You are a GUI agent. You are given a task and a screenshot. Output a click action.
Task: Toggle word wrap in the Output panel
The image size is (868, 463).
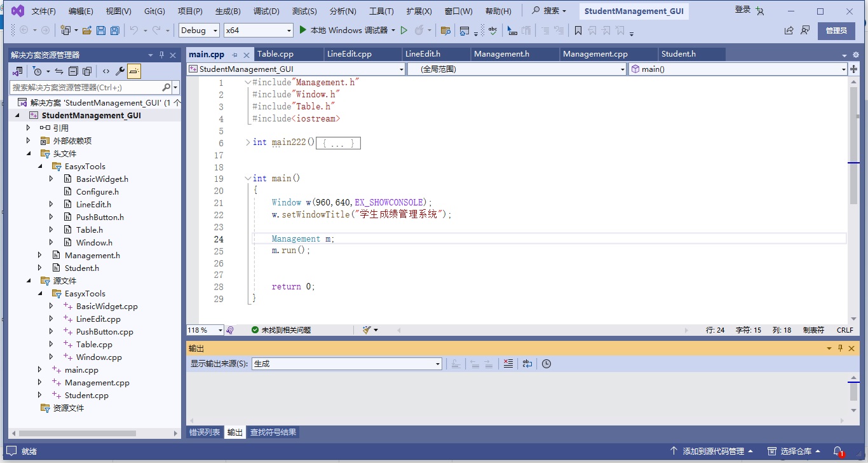click(x=527, y=364)
